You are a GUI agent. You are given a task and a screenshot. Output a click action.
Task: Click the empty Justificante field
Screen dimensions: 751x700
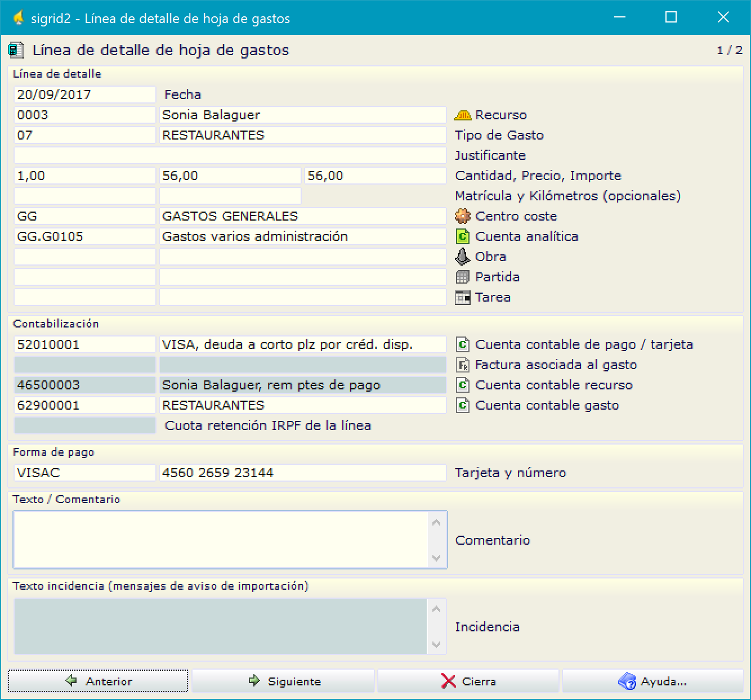coord(230,155)
